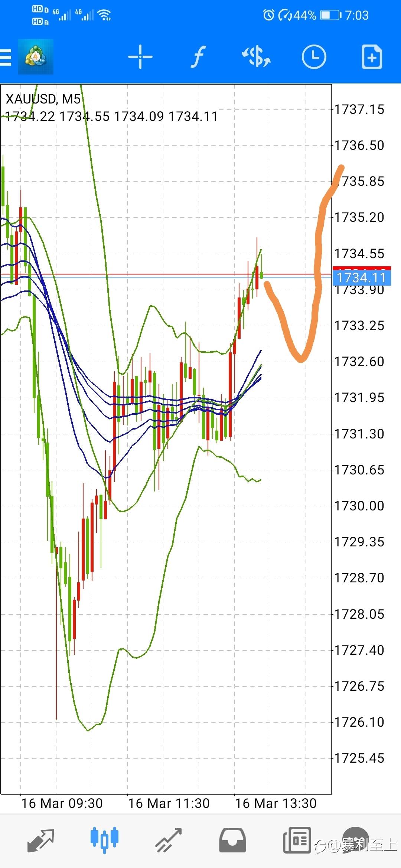Open the hamburger side menu

5,57
